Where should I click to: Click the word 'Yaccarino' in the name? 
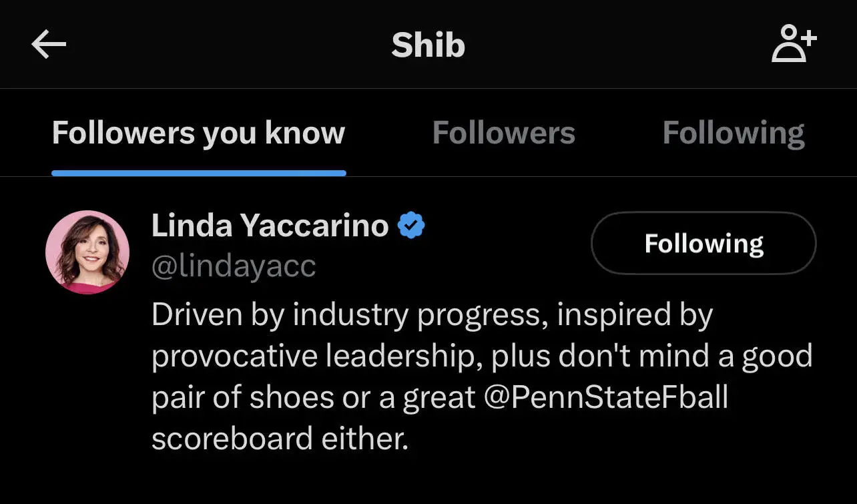(x=314, y=226)
